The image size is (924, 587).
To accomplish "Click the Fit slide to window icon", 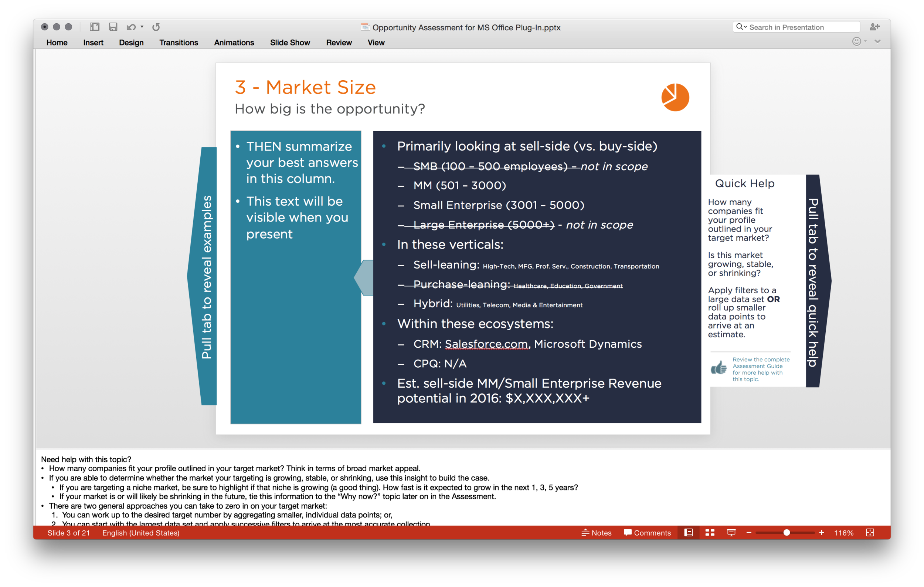I will click(870, 533).
